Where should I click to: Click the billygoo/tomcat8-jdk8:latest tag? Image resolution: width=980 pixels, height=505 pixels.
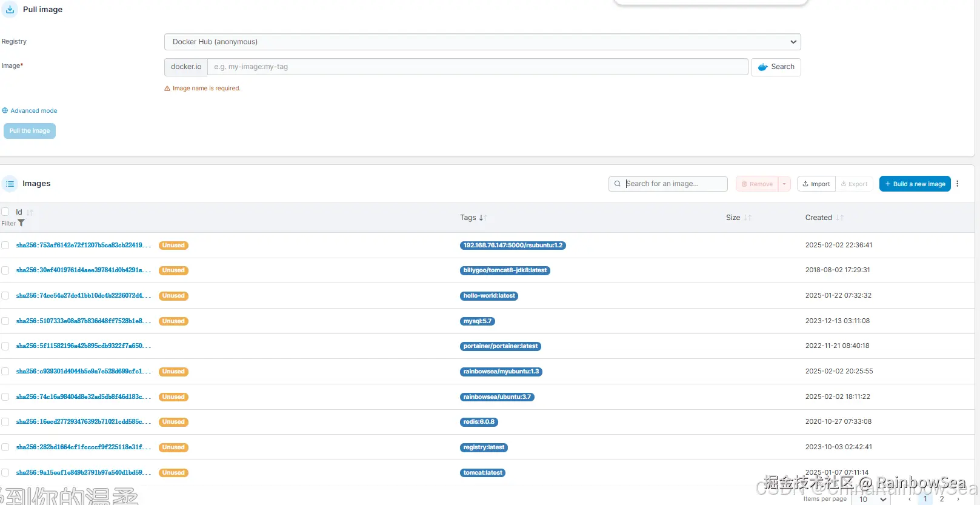(x=505, y=270)
